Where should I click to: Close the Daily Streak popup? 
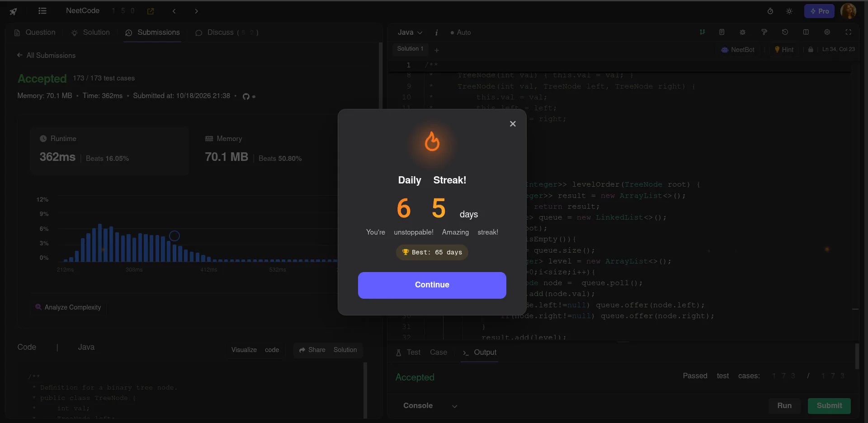click(513, 124)
